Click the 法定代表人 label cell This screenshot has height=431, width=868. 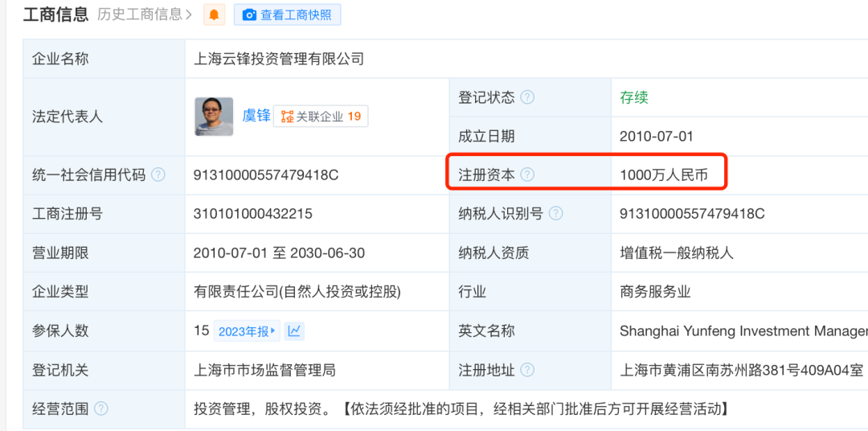click(104, 117)
